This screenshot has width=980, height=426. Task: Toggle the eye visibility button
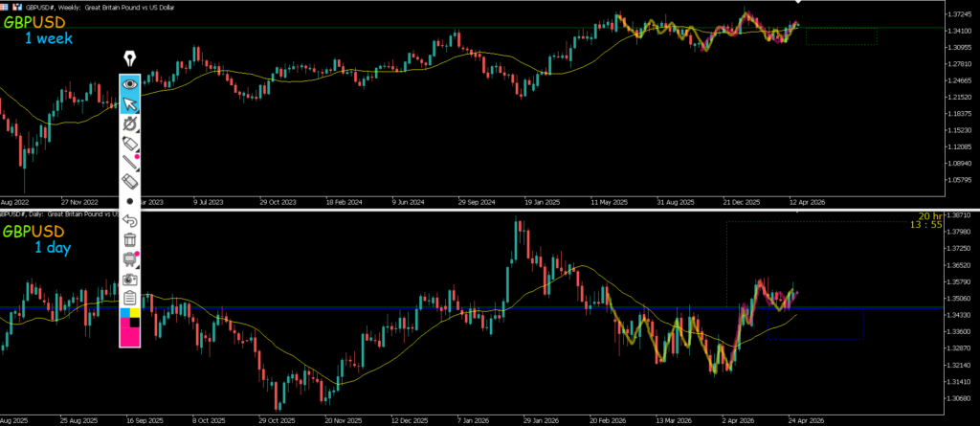(129, 84)
